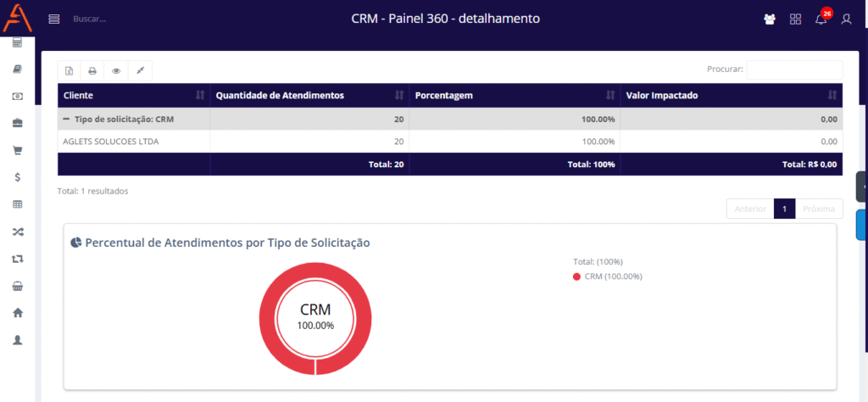The height and width of the screenshot is (402, 868).
Task: Focus the Procurar search field
Action: coord(794,70)
